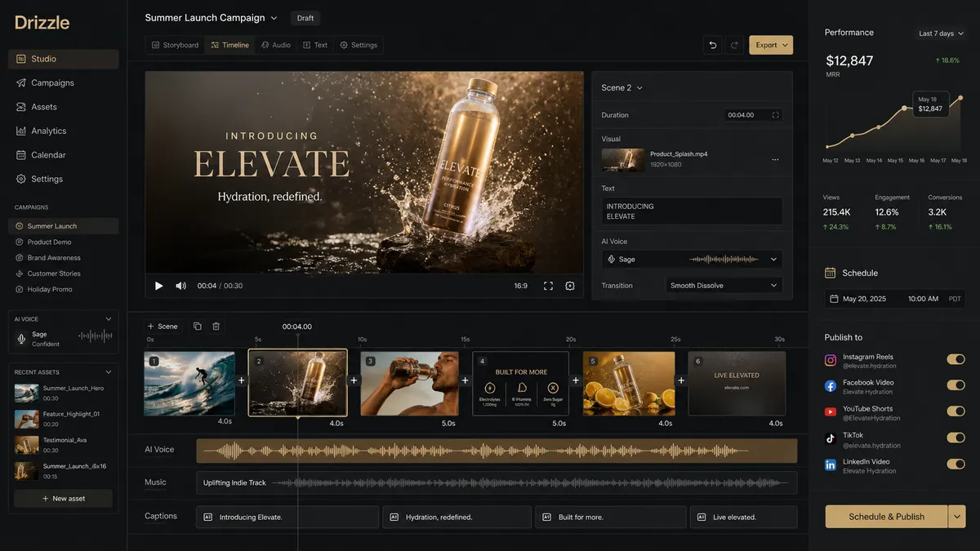
Task: Click the New asset button
Action: [64, 499]
